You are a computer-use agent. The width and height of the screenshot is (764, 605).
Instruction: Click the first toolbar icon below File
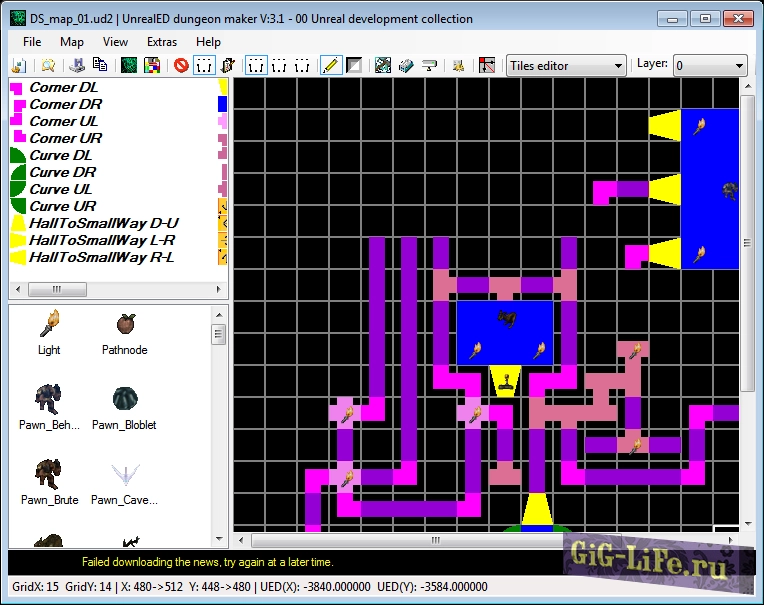point(18,66)
